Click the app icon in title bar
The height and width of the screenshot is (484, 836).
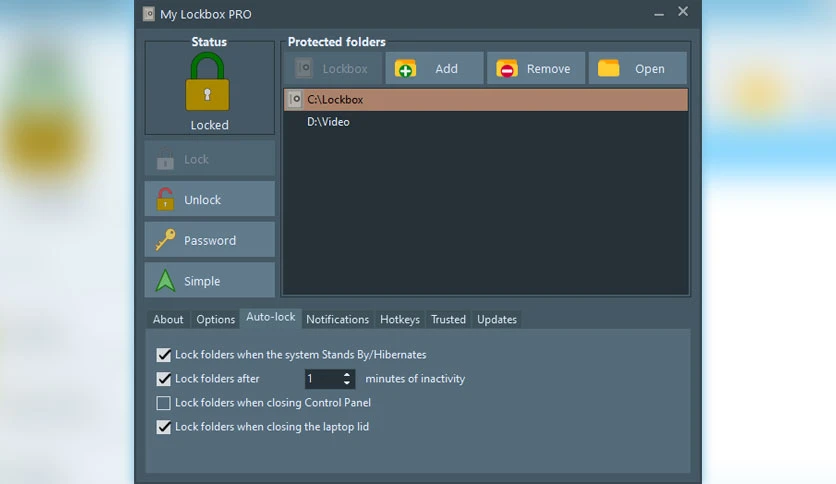click(149, 14)
